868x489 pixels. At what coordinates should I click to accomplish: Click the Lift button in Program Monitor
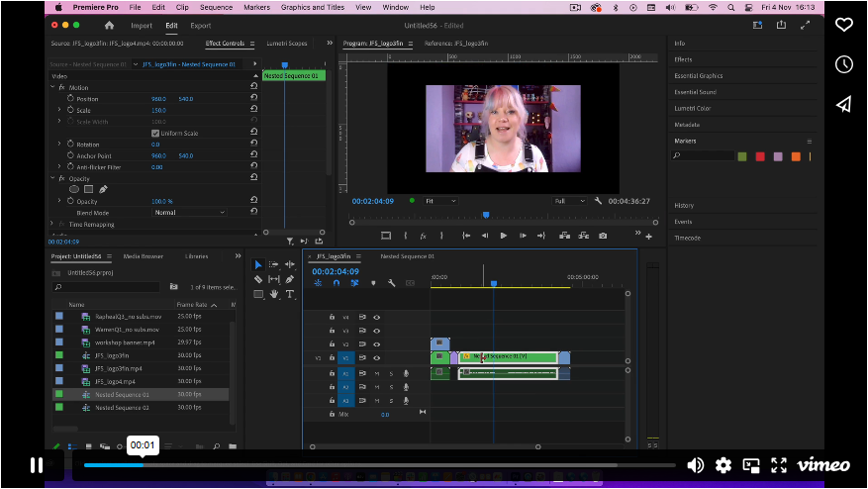click(x=564, y=236)
